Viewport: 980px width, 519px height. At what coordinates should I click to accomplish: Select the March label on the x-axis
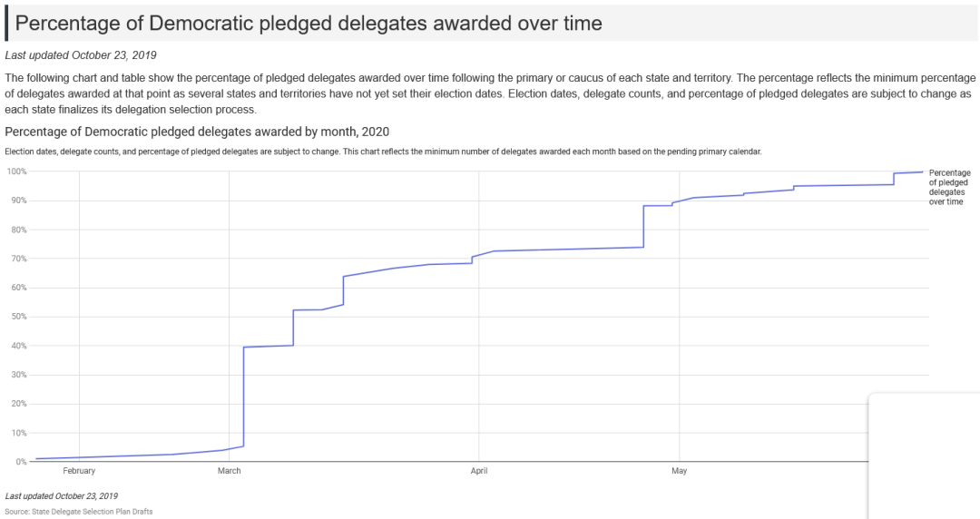(229, 471)
